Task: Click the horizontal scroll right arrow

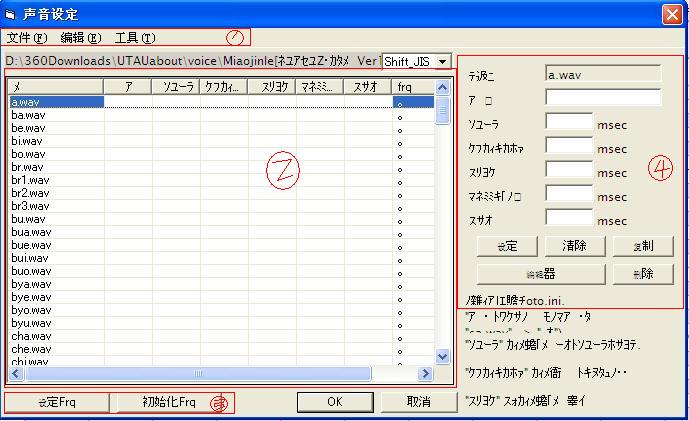Action: coord(425,374)
